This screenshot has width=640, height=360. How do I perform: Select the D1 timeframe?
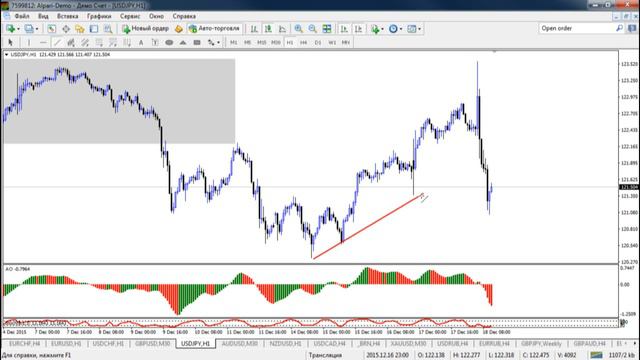click(x=318, y=42)
